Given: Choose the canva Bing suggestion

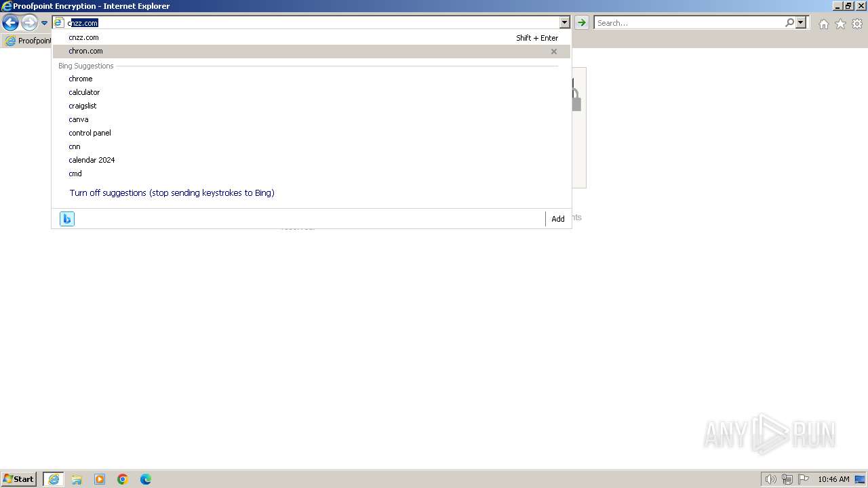Looking at the screenshot, I should tap(311, 119).
